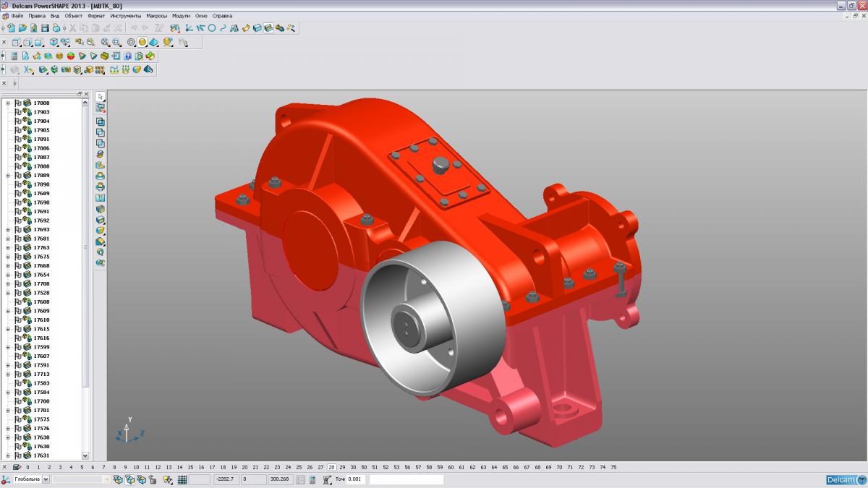This screenshot has height=488, width=868.
Task: Switch to wireframe globe view icon
Action: point(131,42)
